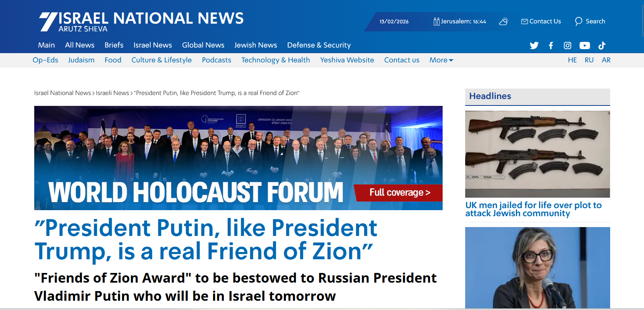Open the TikTok social icon
Image resolution: width=644 pixels, height=310 pixels.
point(602,45)
